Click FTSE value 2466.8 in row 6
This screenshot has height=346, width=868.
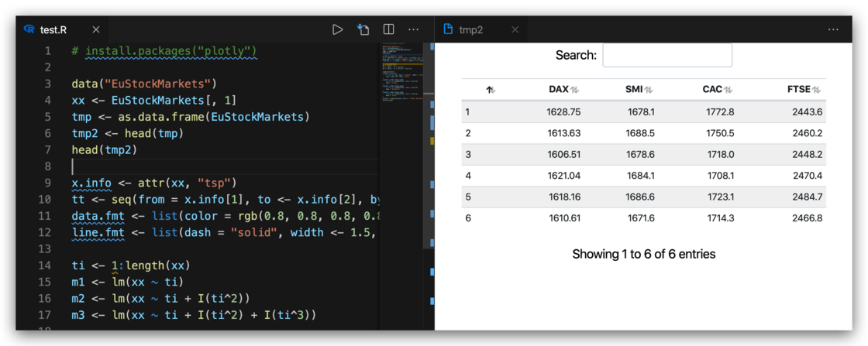click(x=807, y=218)
